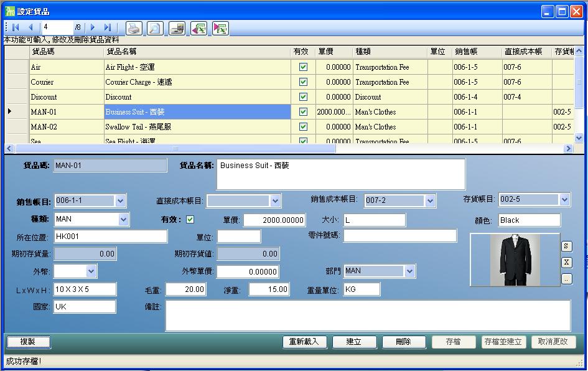
Task: Open the 銷售帳目 dropdown
Action: click(121, 200)
